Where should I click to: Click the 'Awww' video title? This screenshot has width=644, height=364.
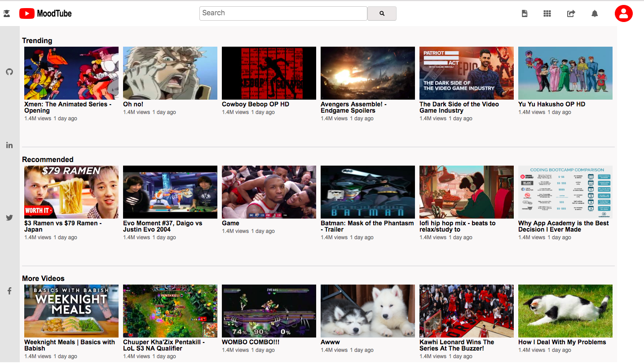[330, 342]
